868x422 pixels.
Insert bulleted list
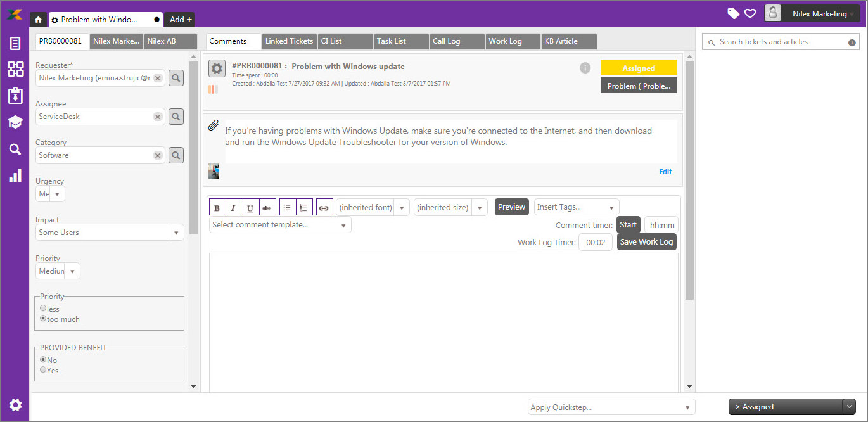point(288,208)
